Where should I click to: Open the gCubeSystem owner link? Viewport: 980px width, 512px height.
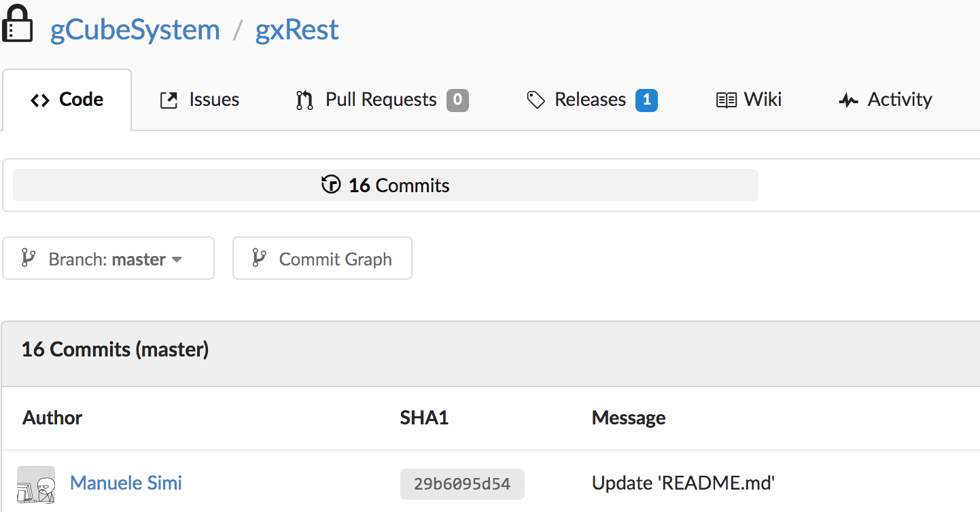click(135, 30)
